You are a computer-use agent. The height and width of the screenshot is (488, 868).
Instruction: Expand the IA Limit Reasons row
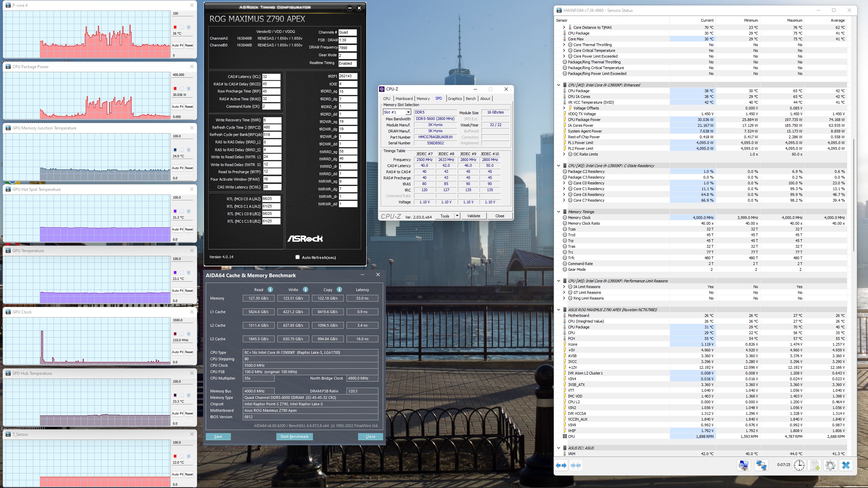click(x=564, y=287)
